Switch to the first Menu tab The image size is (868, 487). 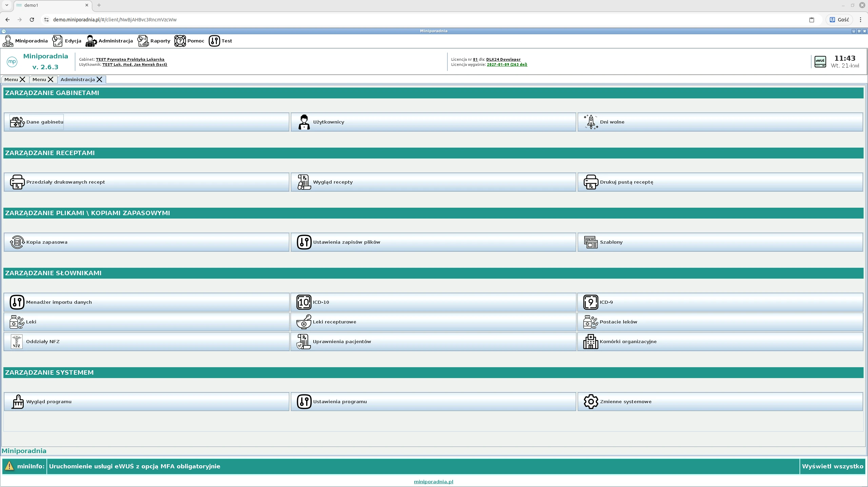pyautogui.click(x=11, y=79)
